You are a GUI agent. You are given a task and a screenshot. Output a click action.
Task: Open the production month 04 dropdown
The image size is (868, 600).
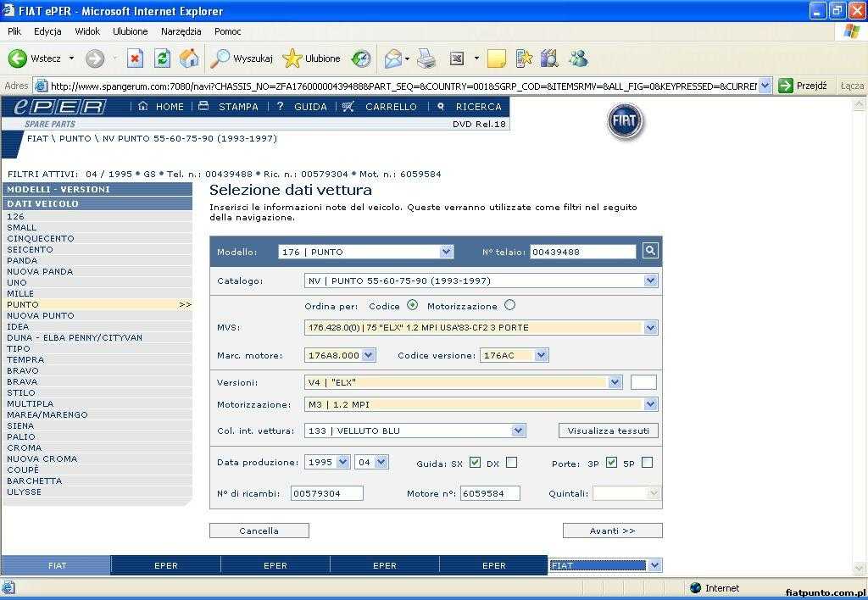(x=381, y=462)
